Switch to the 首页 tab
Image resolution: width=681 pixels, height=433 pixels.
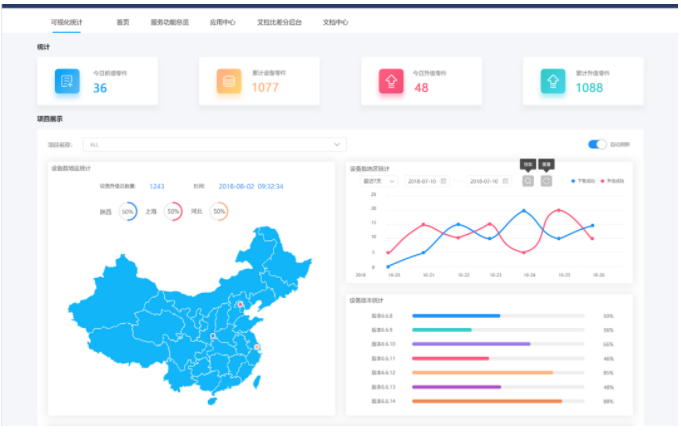tap(122, 20)
